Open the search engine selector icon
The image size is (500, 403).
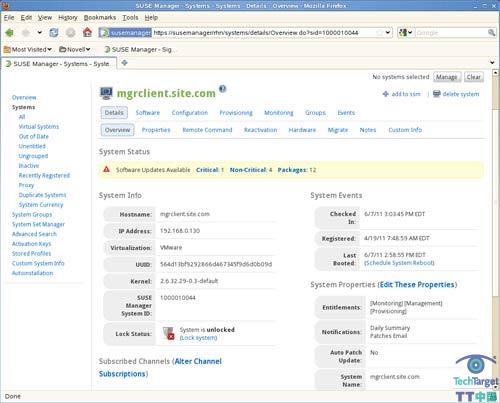[x=406, y=33]
